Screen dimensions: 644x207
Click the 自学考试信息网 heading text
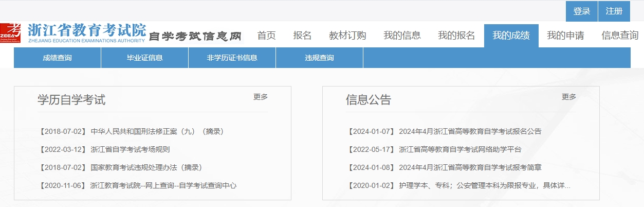(195, 36)
